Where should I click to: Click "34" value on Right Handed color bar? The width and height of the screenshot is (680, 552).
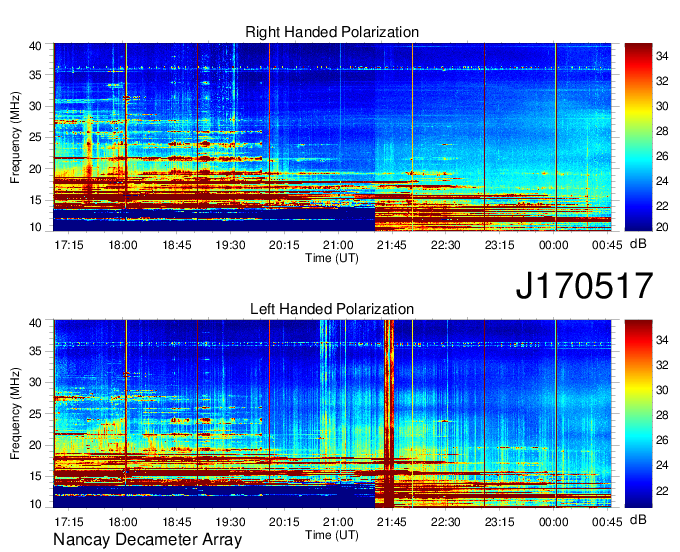click(x=662, y=56)
